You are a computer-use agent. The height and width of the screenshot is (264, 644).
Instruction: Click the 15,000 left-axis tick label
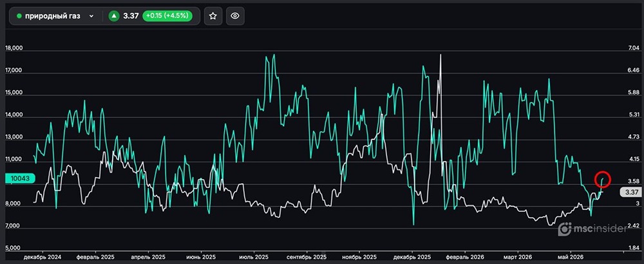coord(14,92)
